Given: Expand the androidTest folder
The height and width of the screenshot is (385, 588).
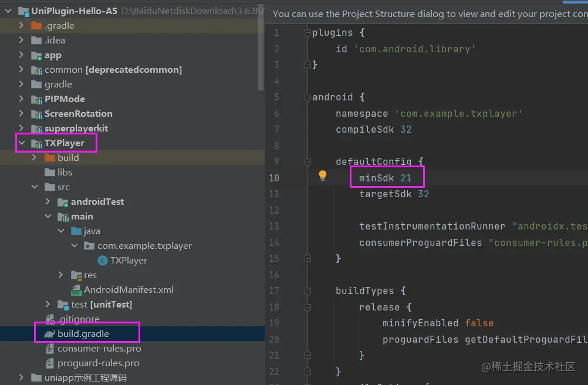Looking at the screenshot, I should [48, 201].
